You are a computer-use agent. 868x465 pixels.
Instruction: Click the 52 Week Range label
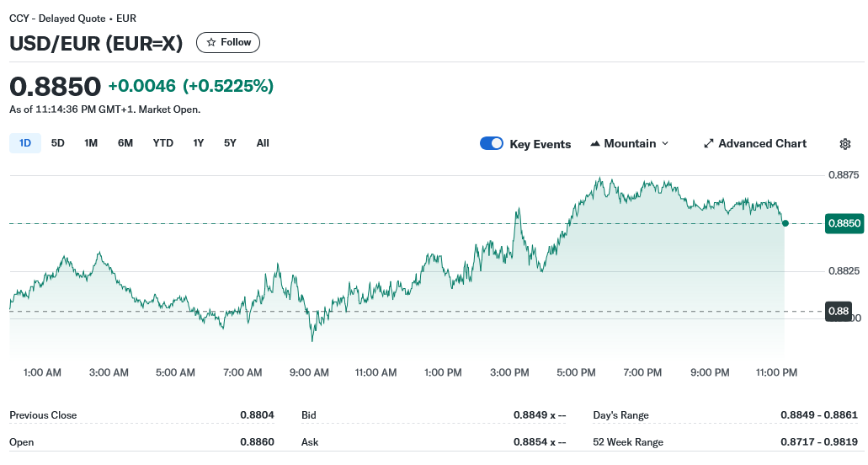(628, 442)
